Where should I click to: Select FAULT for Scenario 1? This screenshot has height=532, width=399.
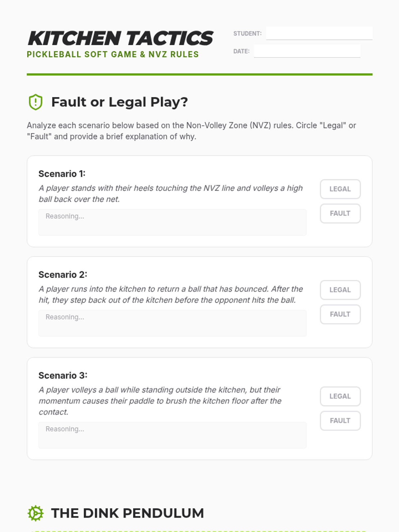pos(340,213)
